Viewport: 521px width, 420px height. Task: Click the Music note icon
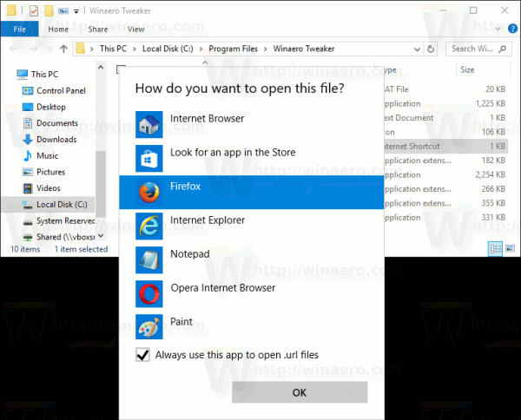pyautogui.click(x=28, y=155)
